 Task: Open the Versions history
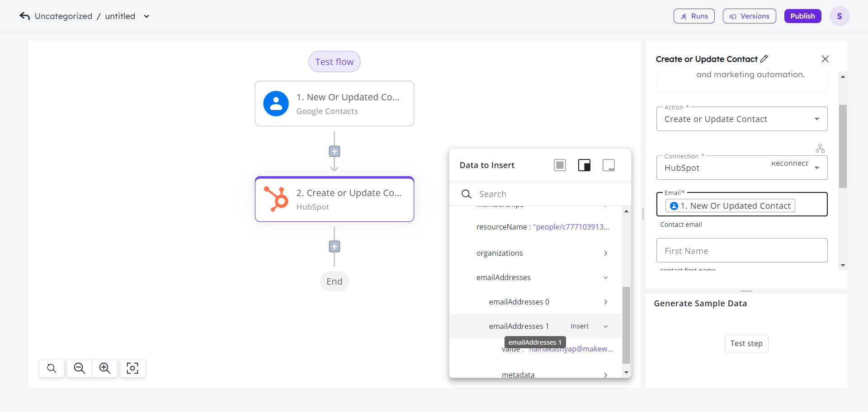coord(749,16)
